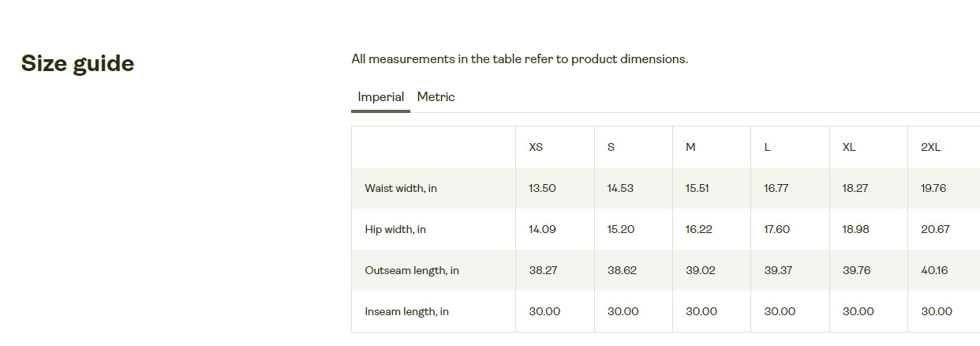
Task: Select the Outseam length row label
Action: click(412, 270)
